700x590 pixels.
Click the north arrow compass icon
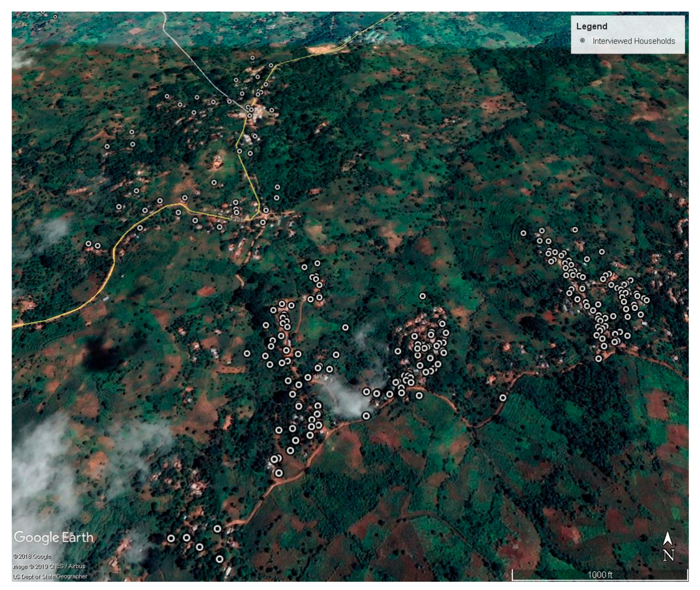pos(668,539)
